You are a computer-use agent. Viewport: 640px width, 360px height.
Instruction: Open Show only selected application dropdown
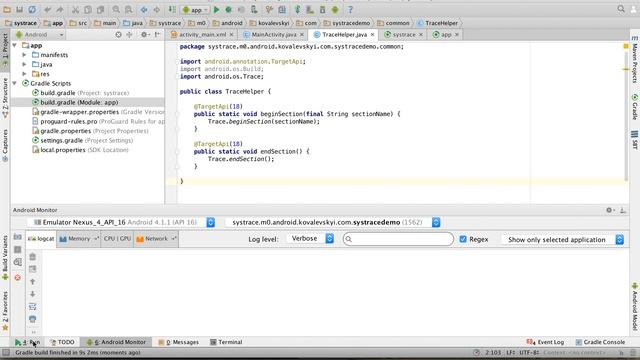[562, 240]
